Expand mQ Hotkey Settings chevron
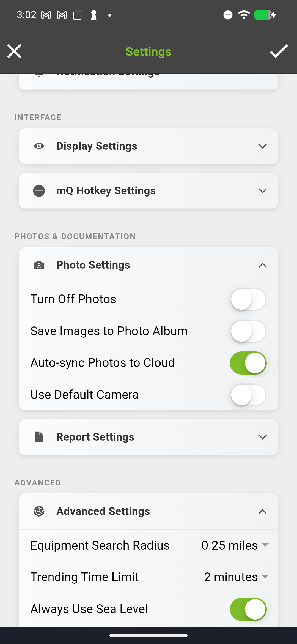This screenshot has height=644, width=297. (x=263, y=191)
